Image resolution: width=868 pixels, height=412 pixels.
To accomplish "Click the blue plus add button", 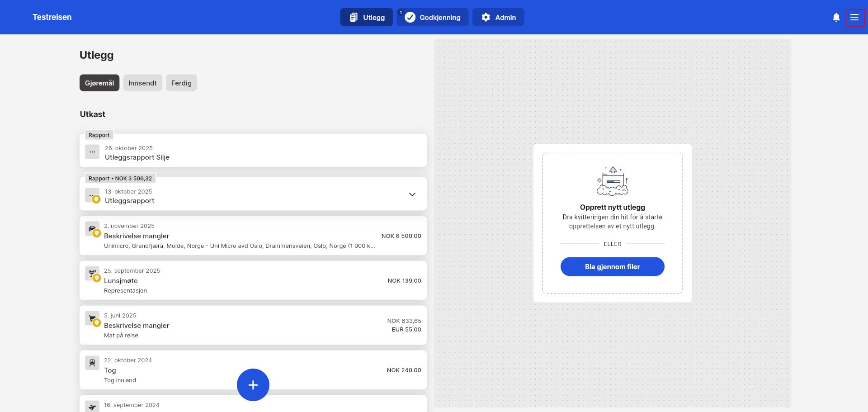I will coord(253,385).
